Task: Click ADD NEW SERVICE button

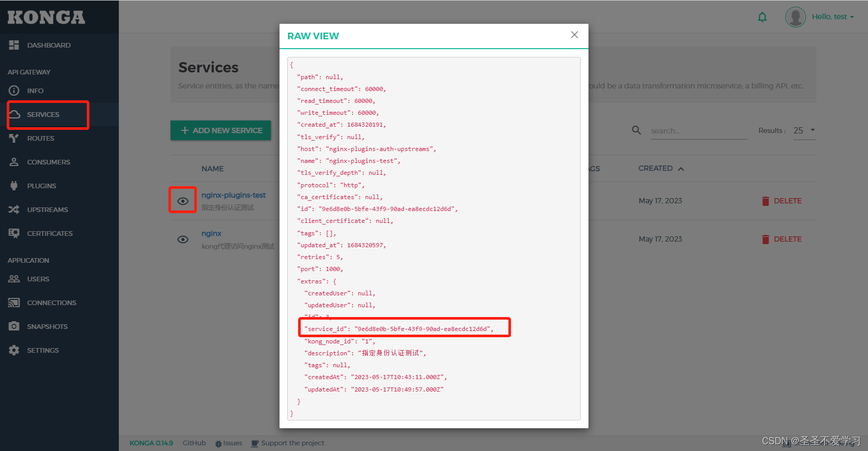Action: (221, 130)
